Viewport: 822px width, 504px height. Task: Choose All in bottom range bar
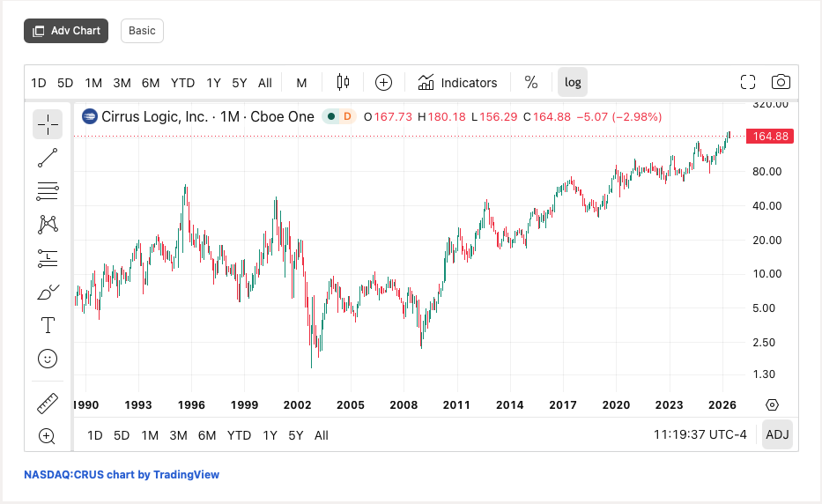pyautogui.click(x=322, y=435)
